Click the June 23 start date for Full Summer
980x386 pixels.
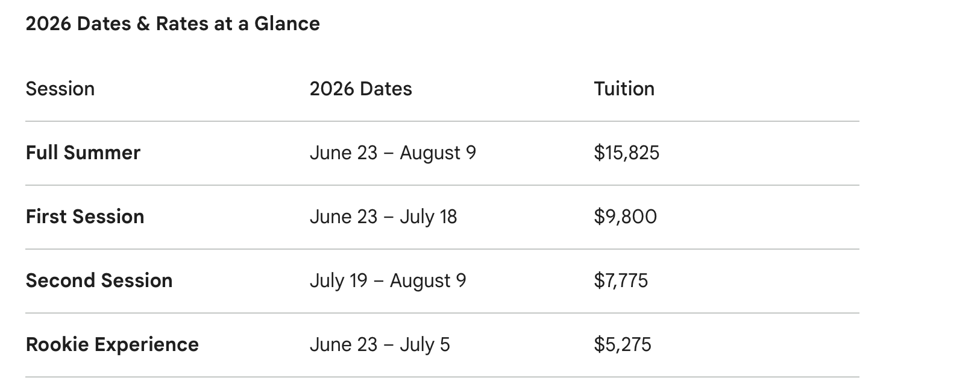pos(343,153)
